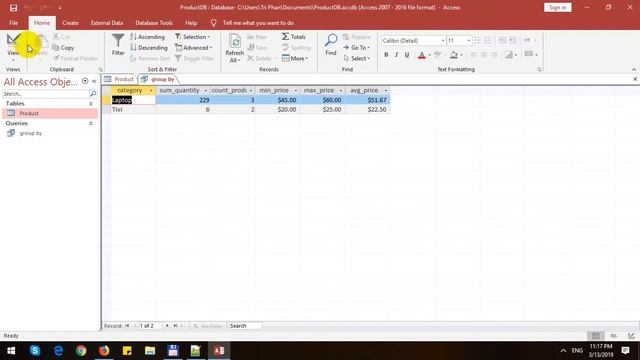Open Chrome from taskbar
640x360 pixels.
tap(81, 351)
